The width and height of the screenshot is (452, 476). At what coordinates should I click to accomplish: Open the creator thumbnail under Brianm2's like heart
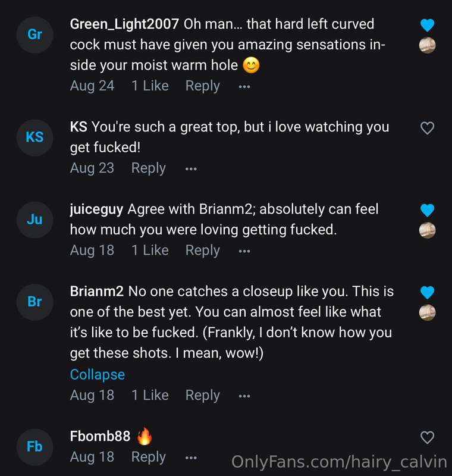coord(428,312)
